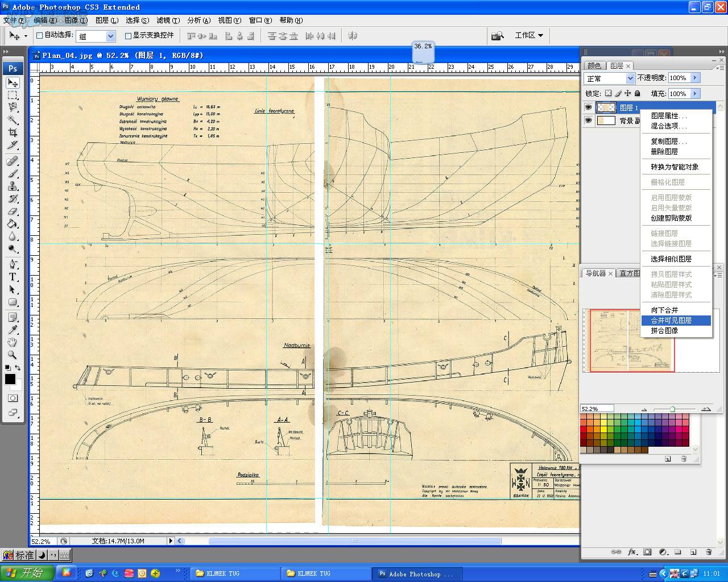This screenshot has height=582, width=728.
Task: Toggle lock image pixels brush icon
Action: click(618, 93)
